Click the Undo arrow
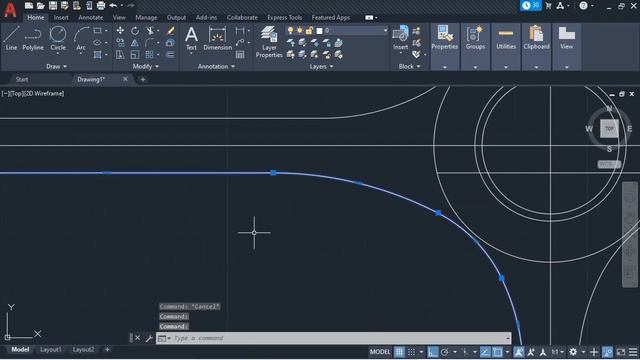Image resolution: width=640 pixels, height=360 pixels. [x=113, y=6]
